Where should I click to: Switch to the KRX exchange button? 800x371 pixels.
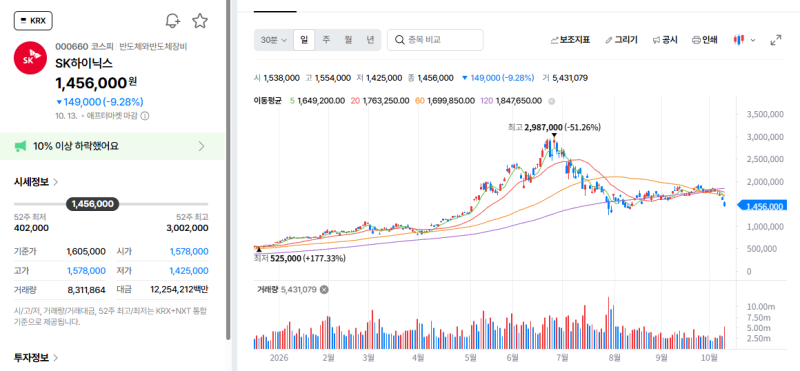click(x=33, y=21)
